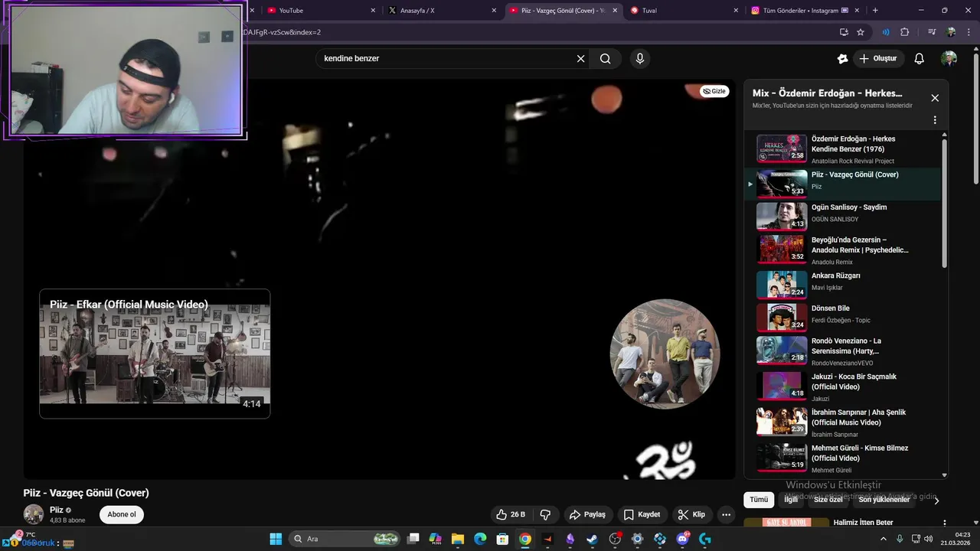Open more actions three-dot button
980x551 pixels.
pyautogui.click(x=726, y=514)
